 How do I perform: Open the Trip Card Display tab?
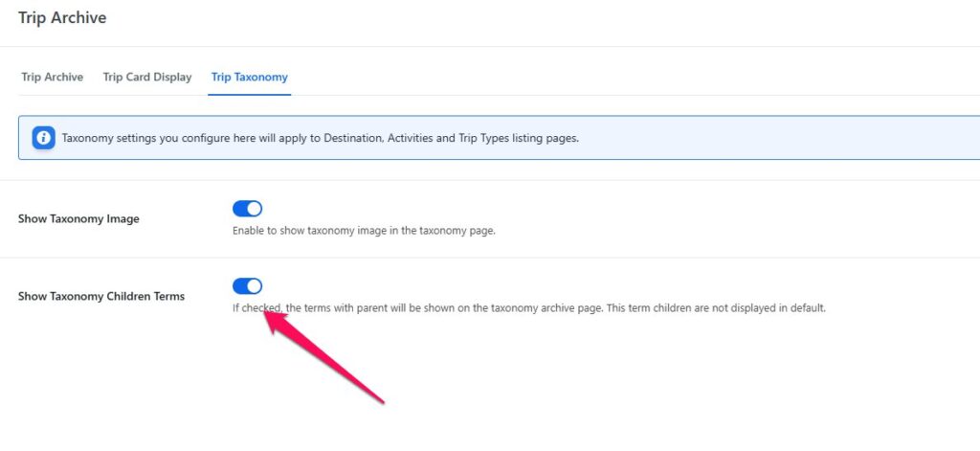(x=146, y=77)
